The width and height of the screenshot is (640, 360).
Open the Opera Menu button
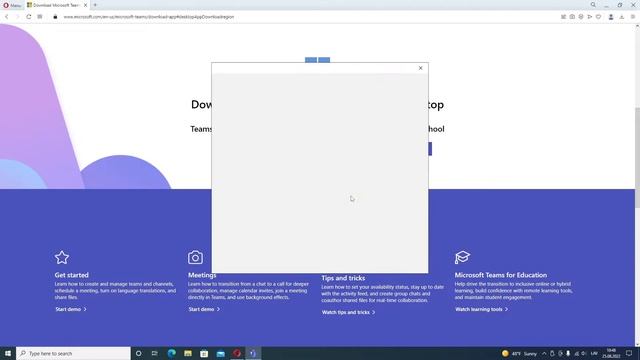[x=12, y=5]
